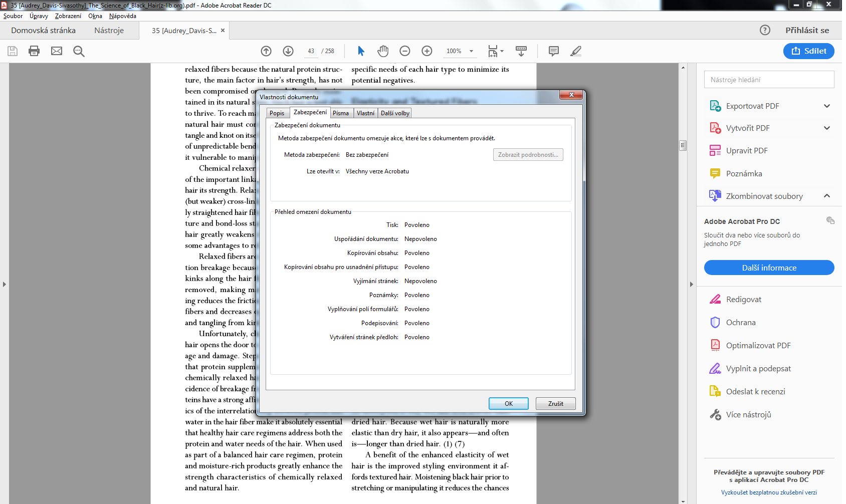846x504 pixels.
Task: Collapse the Zkombinovat soubory section
Action: tap(827, 196)
